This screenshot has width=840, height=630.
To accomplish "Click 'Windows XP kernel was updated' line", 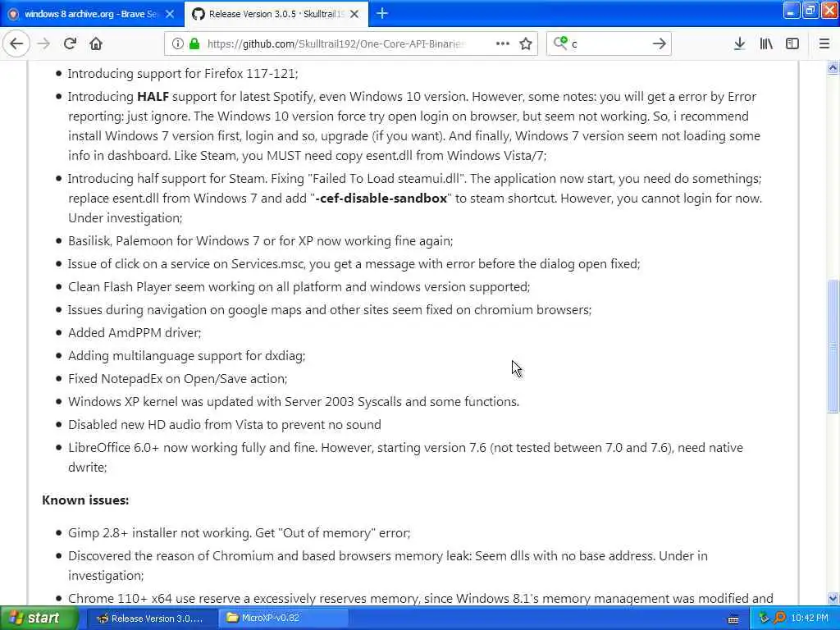I will (294, 402).
